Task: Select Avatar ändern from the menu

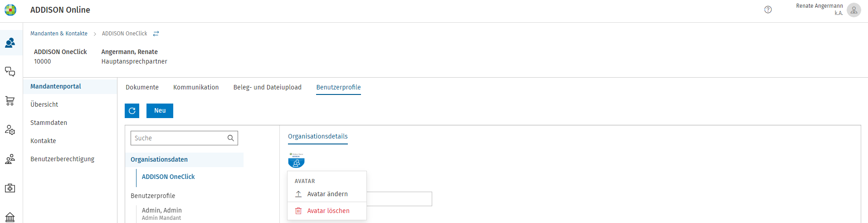Action: coord(327,194)
